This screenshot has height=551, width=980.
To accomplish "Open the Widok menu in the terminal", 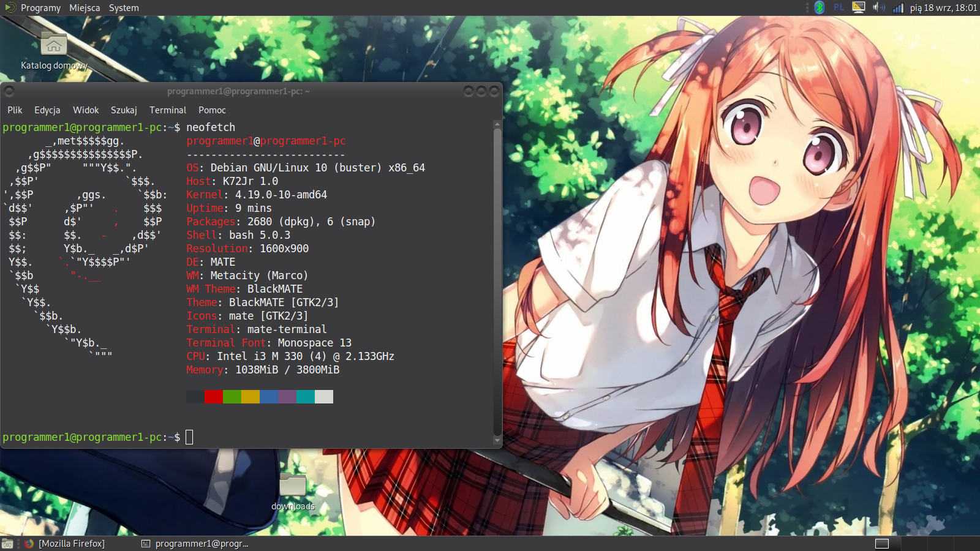I will click(x=86, y=110).
